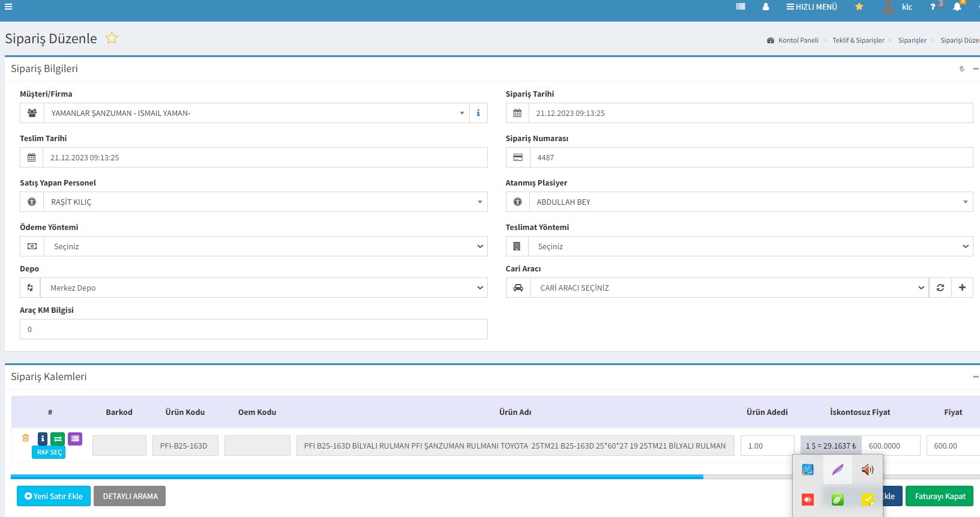Click the green swap arrows icon in row
Image resolution: width=980 pixels, height=517 pixels.
click(x=58, y=439)
